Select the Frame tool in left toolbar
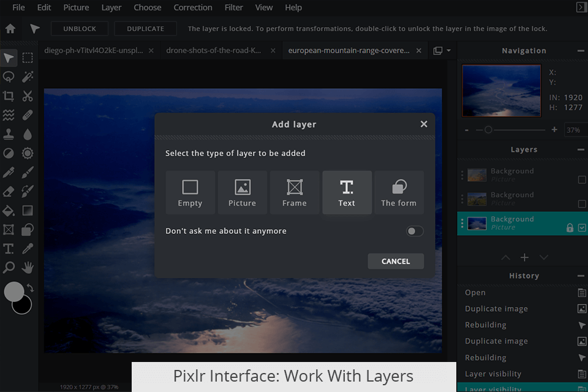The width and height of the screenshot is (588, 392). (8, 230)
